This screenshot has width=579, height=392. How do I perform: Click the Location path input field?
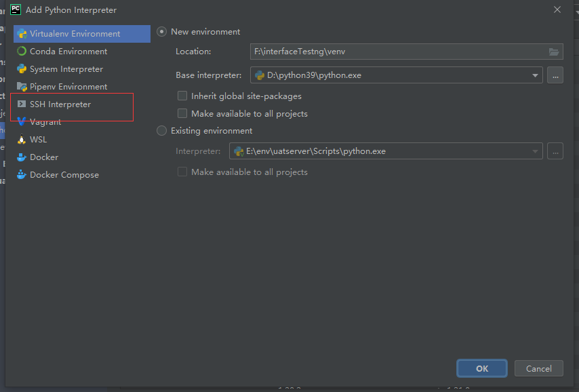tap(407, 52)
